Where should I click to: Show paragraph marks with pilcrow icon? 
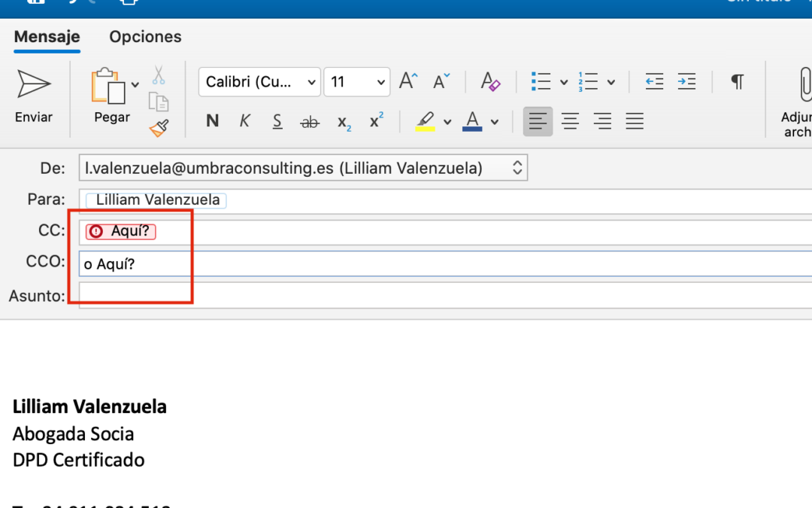click(x=738, y=81)
